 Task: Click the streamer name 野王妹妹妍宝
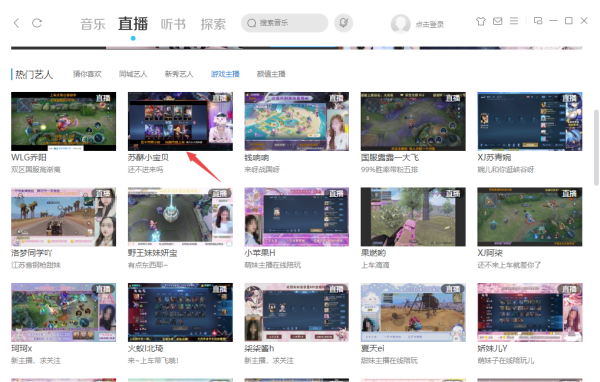pos(152,253)
